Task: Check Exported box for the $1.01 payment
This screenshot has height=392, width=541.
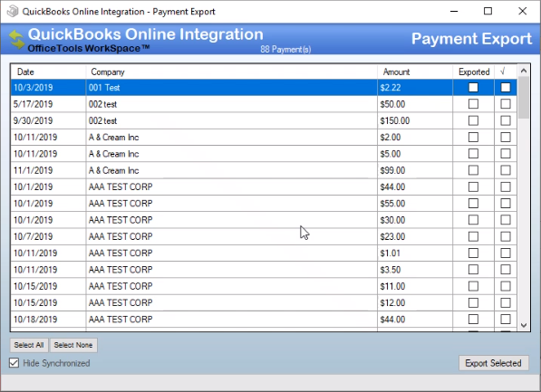Action: coord(473,253)
